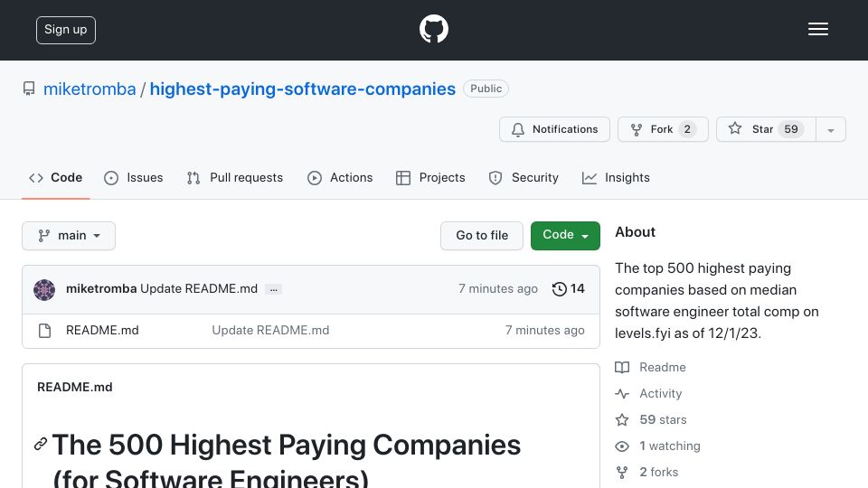Open the highest-paying-software-companies repo link
Image resolution: width=868 pixels, height=488 pixels.
point(302,89)
